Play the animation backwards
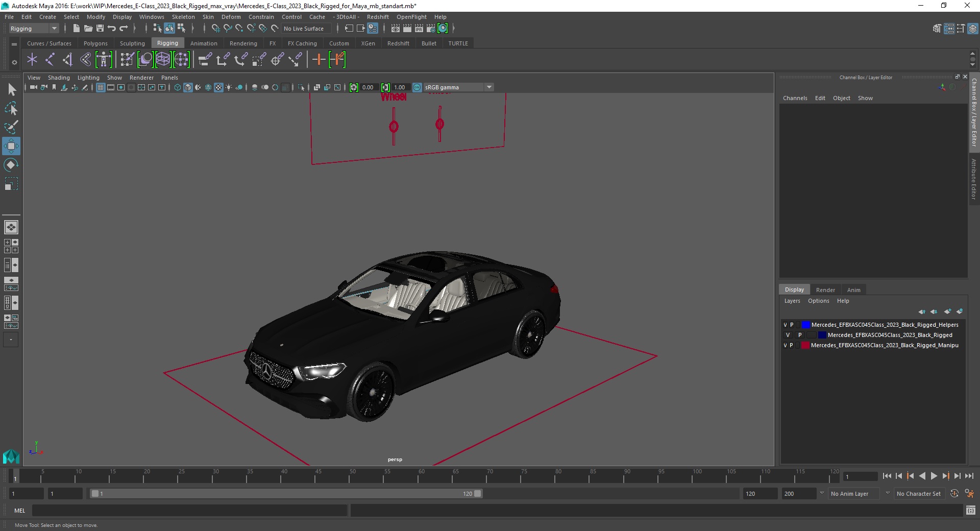 pos(922,476)
